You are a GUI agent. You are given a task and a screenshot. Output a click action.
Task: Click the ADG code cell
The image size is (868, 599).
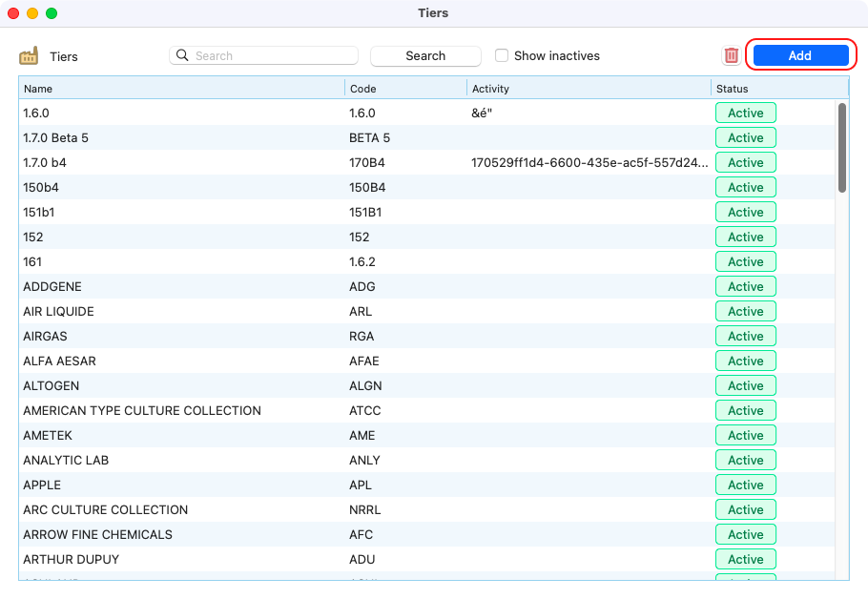click(362, 287)
